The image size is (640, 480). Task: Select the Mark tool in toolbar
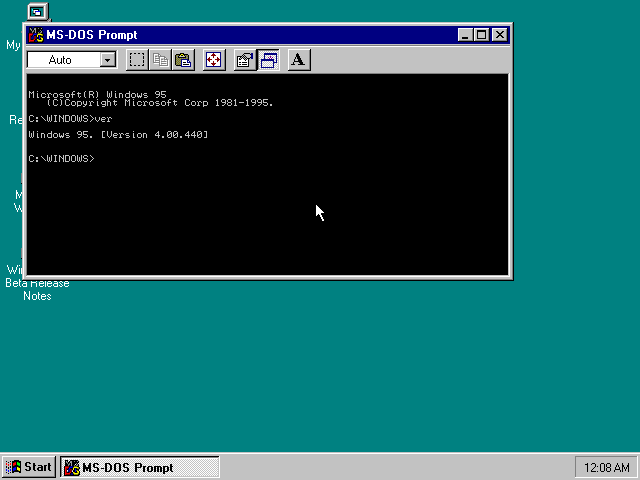click(x=137, y=60)
